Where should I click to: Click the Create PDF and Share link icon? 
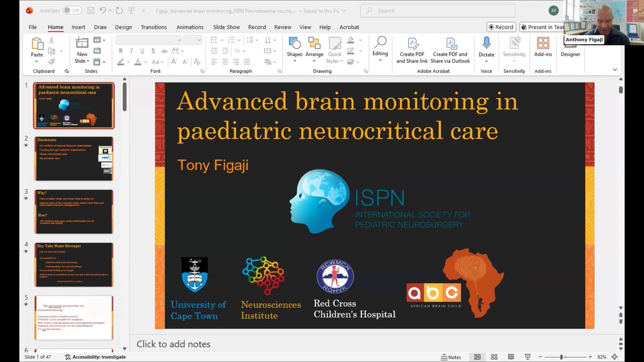point(413,43)
